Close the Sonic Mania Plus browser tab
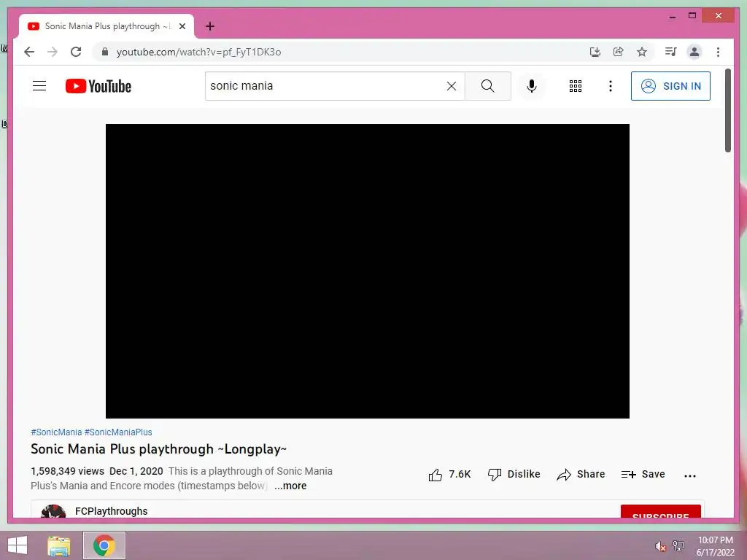The image size is (747, 560). tap(182, 26)
